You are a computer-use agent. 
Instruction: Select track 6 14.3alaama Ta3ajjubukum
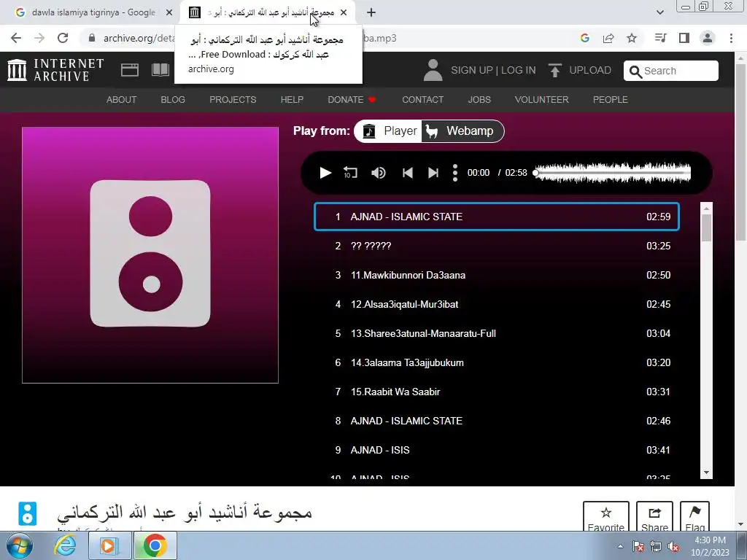(496, 362)
